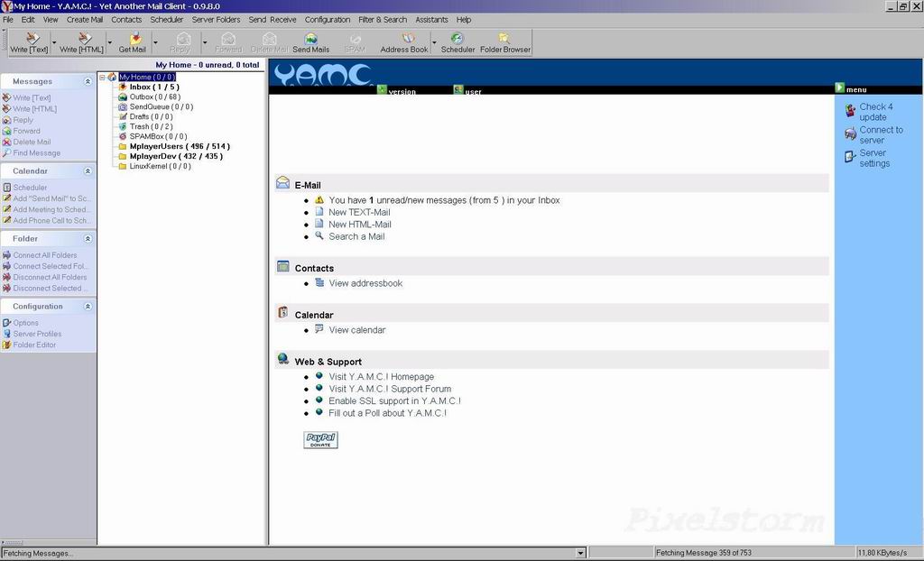Viewport: 924px width, 561px height.
Task: Collapse the Configuration sidebar panel
Action: [88, 307]
